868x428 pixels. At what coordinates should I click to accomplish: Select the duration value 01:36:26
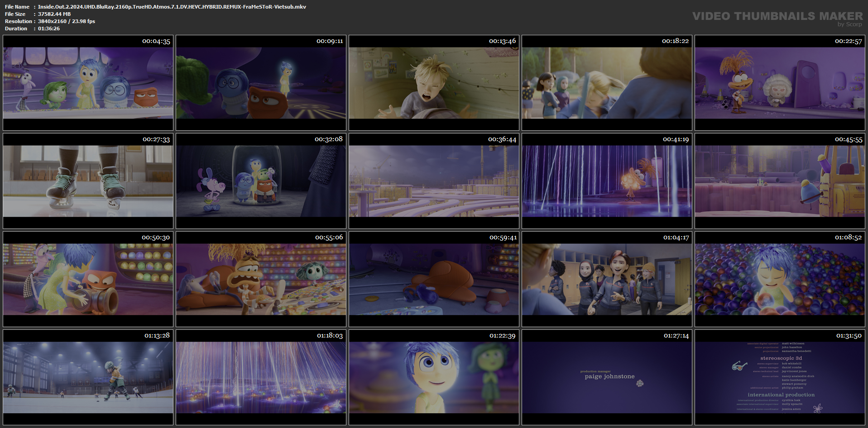(49, 29)
